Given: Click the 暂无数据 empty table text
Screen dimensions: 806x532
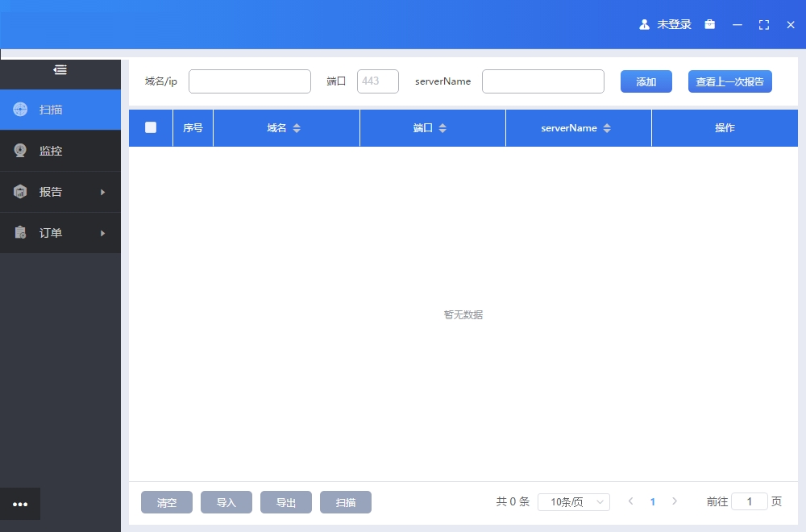Looking at the screenshot, I should (463, 314).
